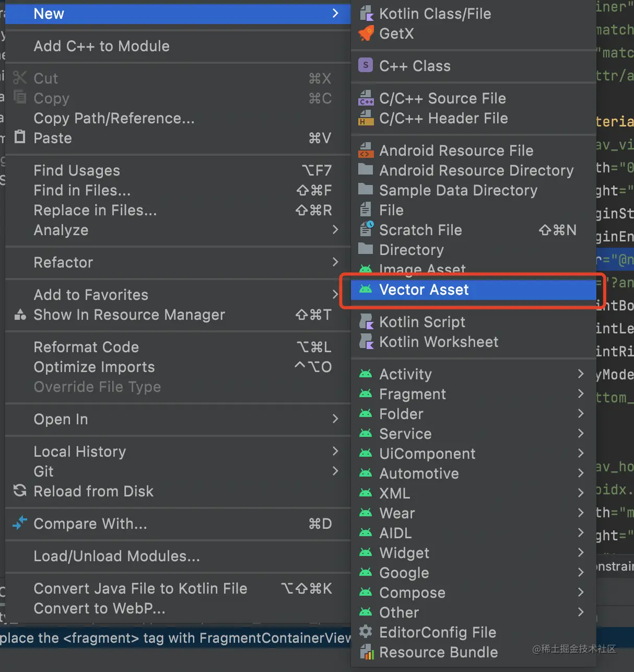Choose Find in Files...
The height and width of the screenshot is (672, 634).
pyautogui.click(x=178, y=190)
